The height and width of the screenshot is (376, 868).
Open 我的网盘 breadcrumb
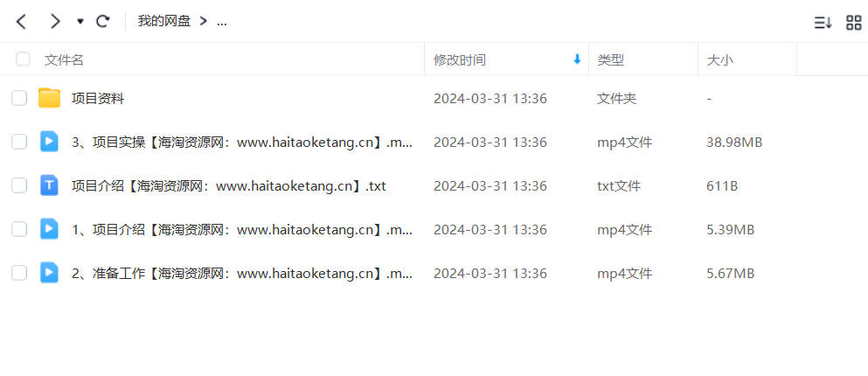164,22
